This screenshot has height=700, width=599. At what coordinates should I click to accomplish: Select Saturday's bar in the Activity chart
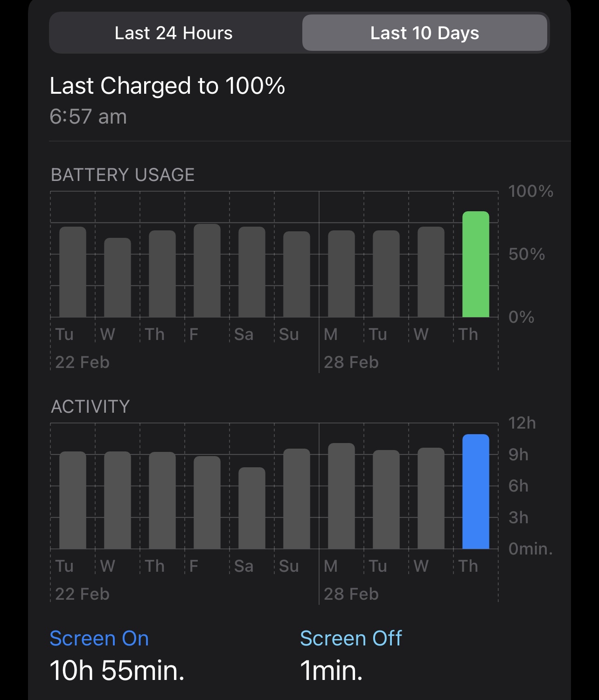[x=251, y=508]
